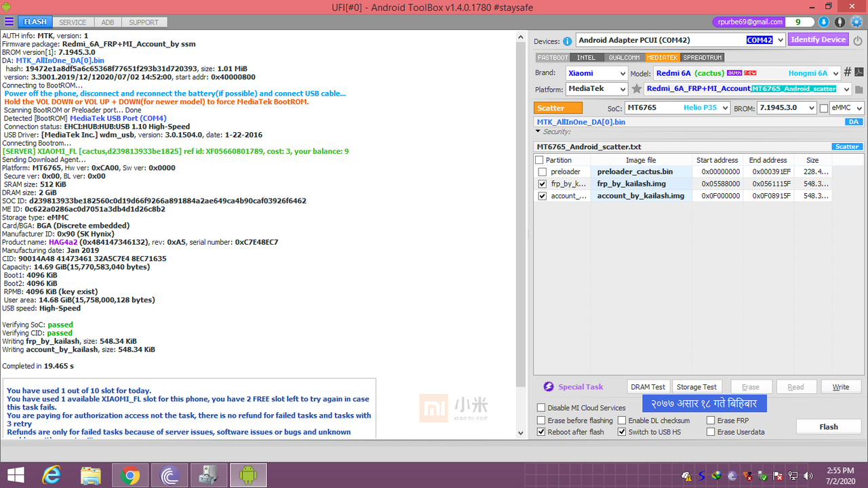
Task: Uncheck the frp_by_k partition checkbox
Action: pyautogui.click(x=542, y=184)
